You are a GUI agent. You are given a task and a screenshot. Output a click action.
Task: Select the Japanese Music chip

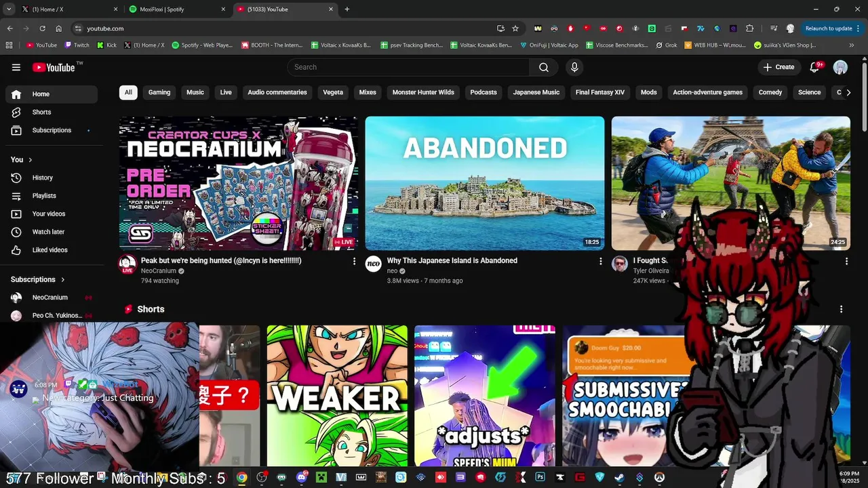(x=536, y=92)
